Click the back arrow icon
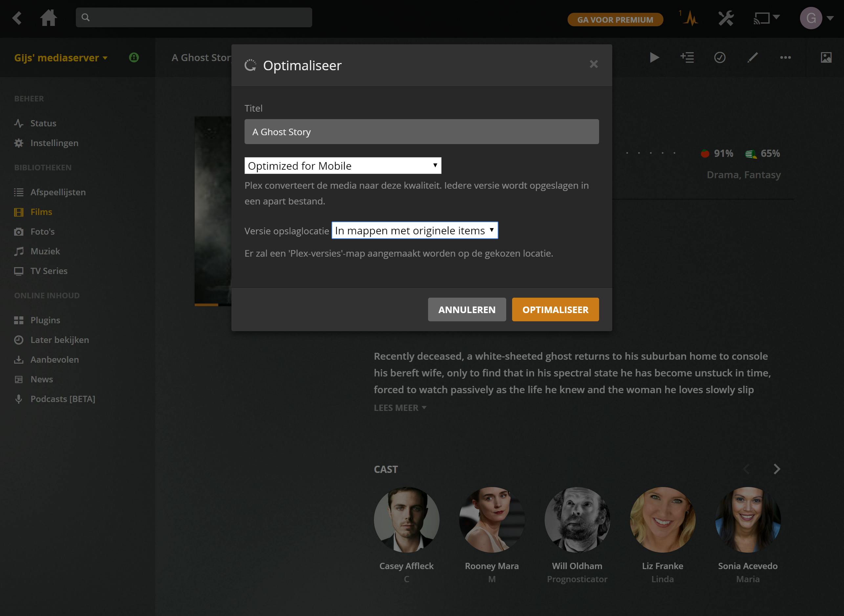 17,17
